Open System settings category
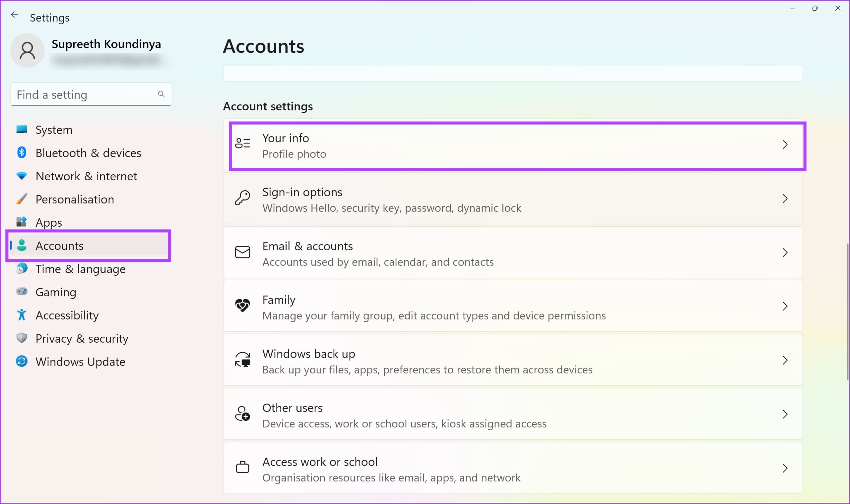This screenshot has width=850, height=504. [x=54, y=130]
